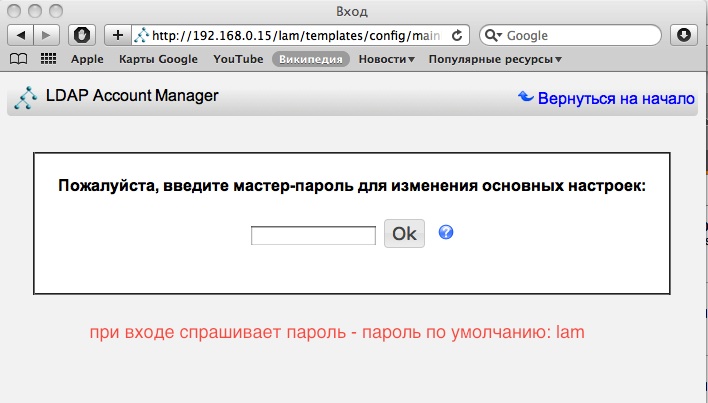Click the plus add bookmark button
Screen dimensions: 708x403
[118, 35]
